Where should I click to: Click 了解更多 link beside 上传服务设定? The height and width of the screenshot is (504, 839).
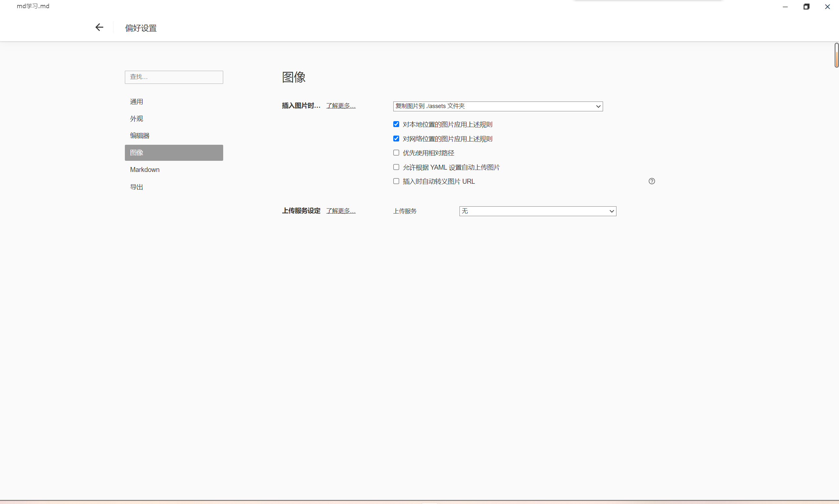click(x=341, y=211)
